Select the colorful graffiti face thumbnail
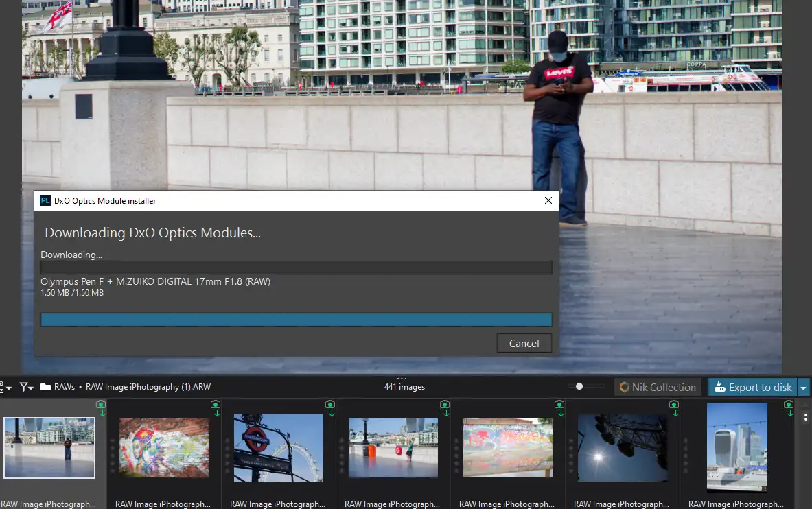The height and width of the screenshot is (509, 812). click(x=164, y=448)
